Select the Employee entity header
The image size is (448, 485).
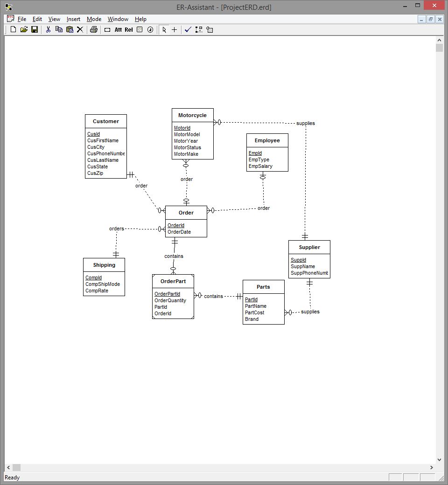(267, 140)
